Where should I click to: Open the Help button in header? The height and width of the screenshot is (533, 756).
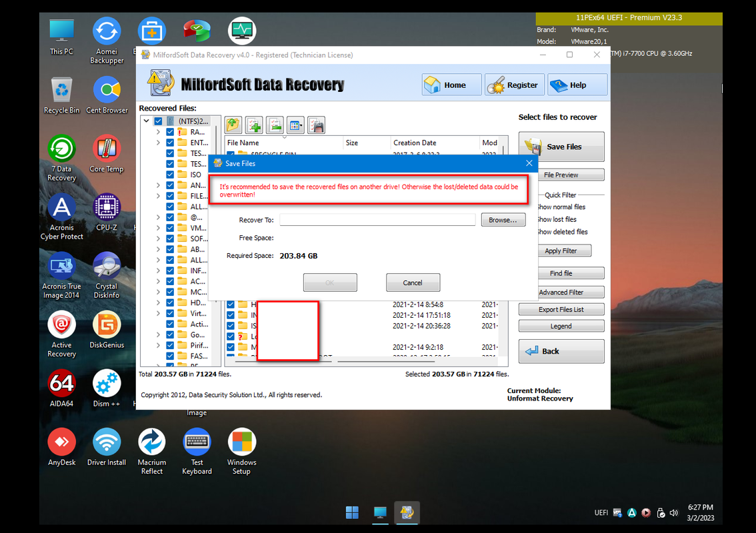point(577,85)
